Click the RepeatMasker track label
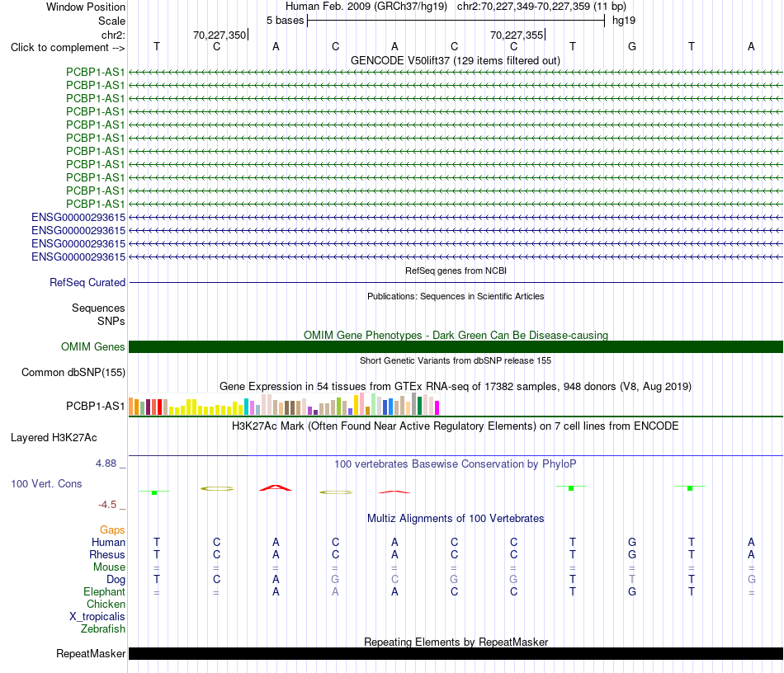 point(91,653)
